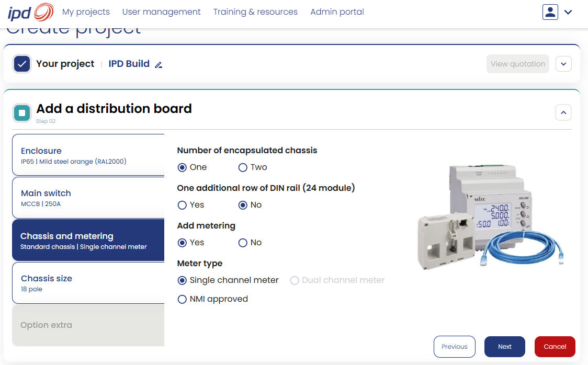Click the red Cancel button

(555, 347)
